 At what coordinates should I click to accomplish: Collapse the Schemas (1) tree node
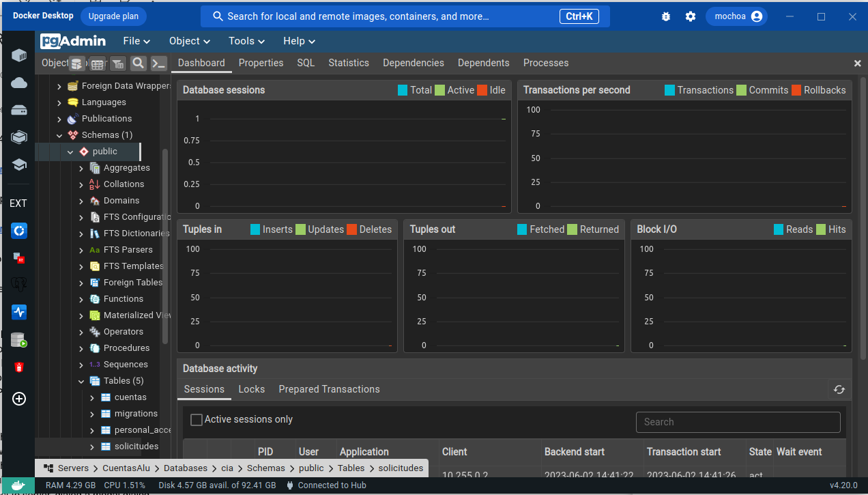click(59, 135)
